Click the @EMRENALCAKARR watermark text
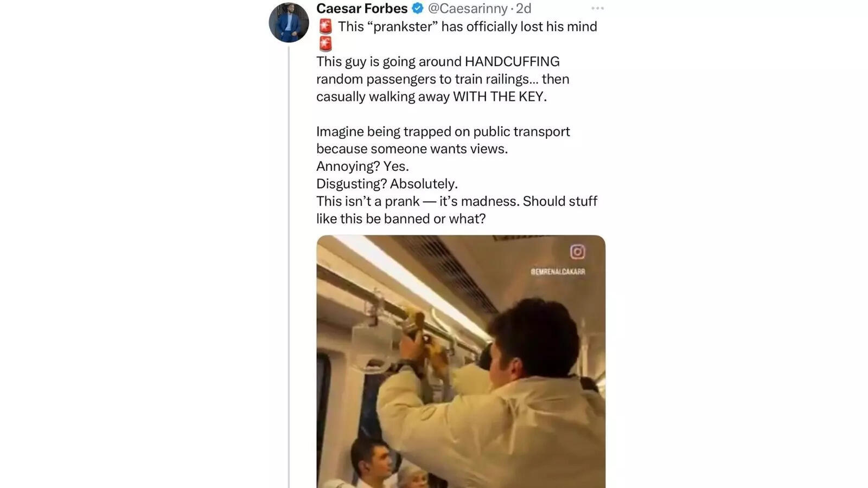 coord(558,272)
